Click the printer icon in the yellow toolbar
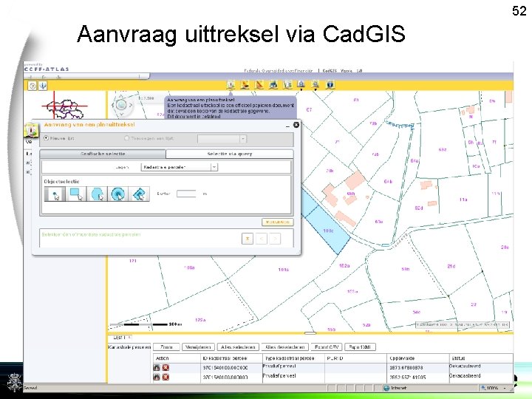The image size is (532, 399). (273, 84)
